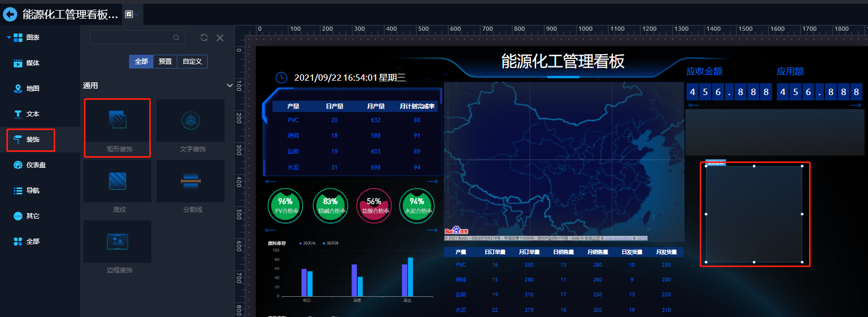Select the 能源化工管理看板 canvas title
Image resolution: width=868 pixels, height=317 pixels.
(x=563, y=61)
